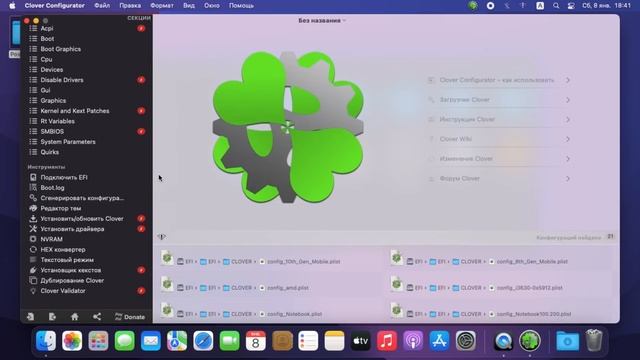The width and height of the screenshot is (640, 360).
Task: Open the Формат menu
Action: point(162,6)
